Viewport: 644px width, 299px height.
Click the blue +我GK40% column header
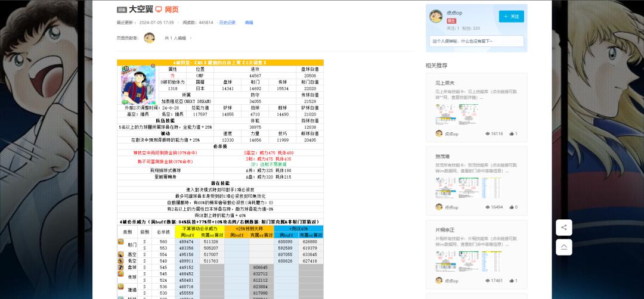(299, 229)
